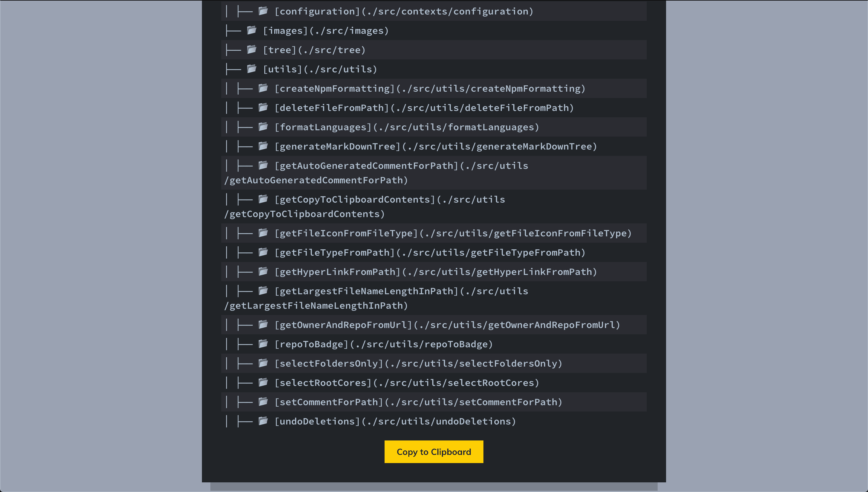
Task: Click folder icon beside selectFoldersOnly row
Action: (263, 363)
